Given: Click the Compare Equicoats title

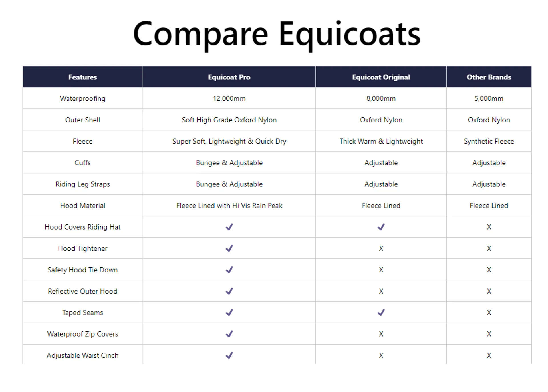Looking at the screenshot, I should 277,34.
